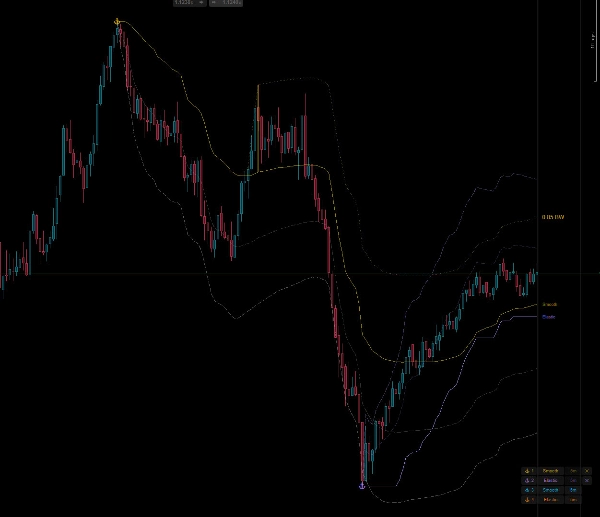
Task: Select orange anchor icon in legend's last row
Action: [527, 500]
